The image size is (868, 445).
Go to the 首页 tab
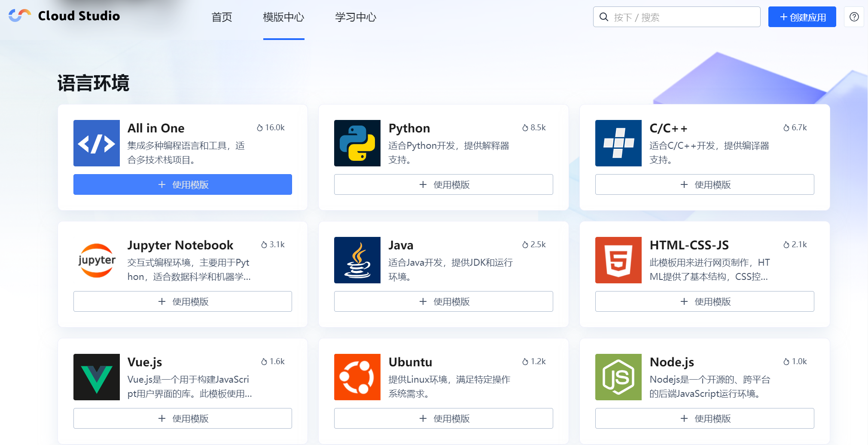pos(222,17)
